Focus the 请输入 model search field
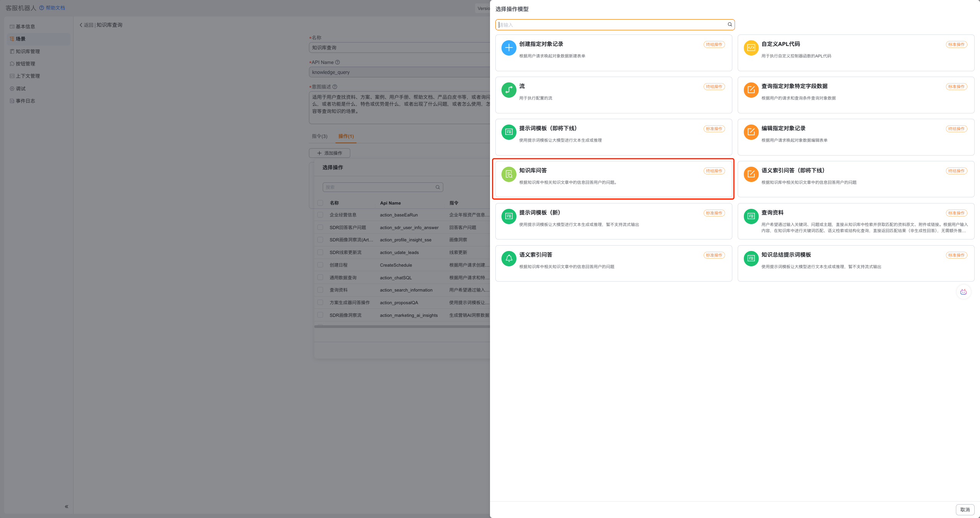980x518 pixels. pyautogui.click(x=612, y=25)
